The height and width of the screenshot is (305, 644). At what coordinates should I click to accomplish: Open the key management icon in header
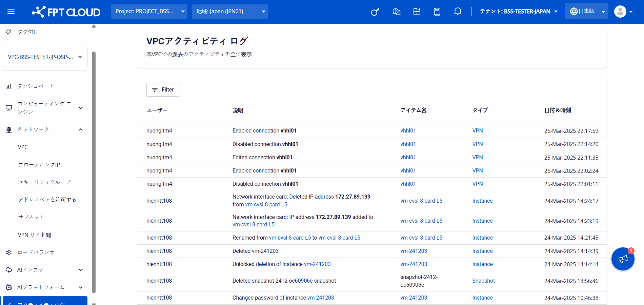coord(375,12)
